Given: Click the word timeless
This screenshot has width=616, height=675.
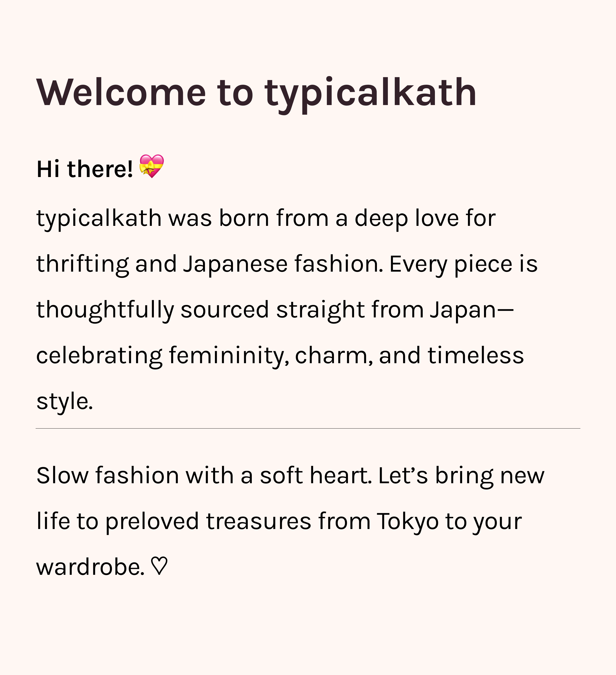Looking at the screenshot, I should pyautogui.click(x=476, y=355).
